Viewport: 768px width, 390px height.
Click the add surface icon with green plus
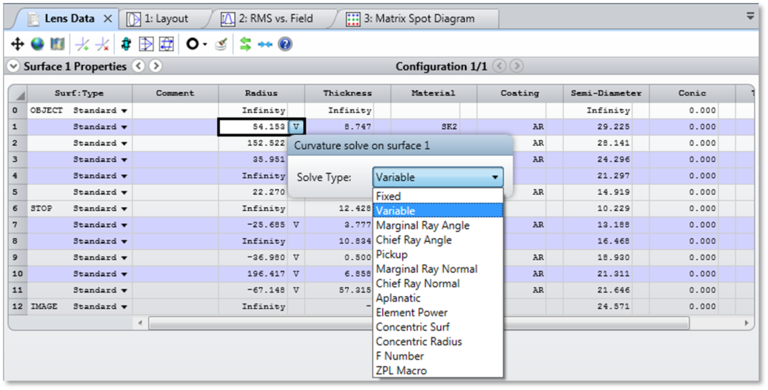click(x=82, y=45)
